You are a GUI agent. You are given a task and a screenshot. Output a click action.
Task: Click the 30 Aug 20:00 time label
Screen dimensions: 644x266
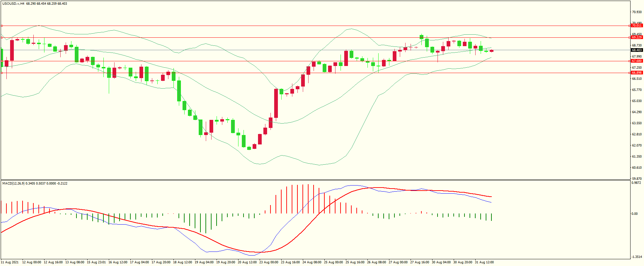pyautogui.click(x=463, y=262)
